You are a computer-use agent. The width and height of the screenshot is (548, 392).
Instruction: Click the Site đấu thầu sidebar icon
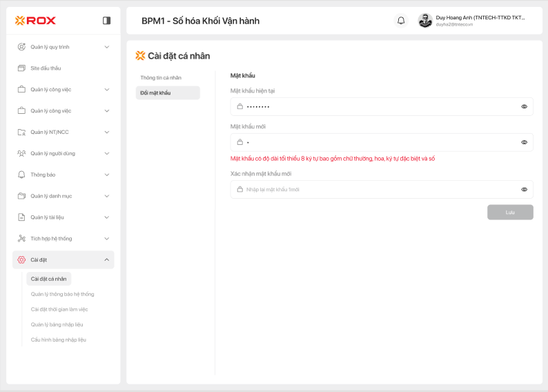click(21, 68)
